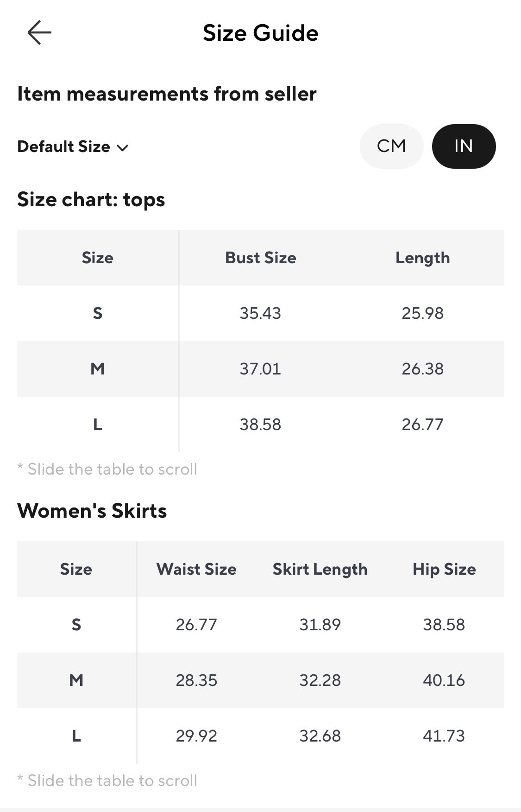Viewport: 521px width, 812px height.
Task: Open the Default Size dropdown
Action: click(x=73, y=147)
